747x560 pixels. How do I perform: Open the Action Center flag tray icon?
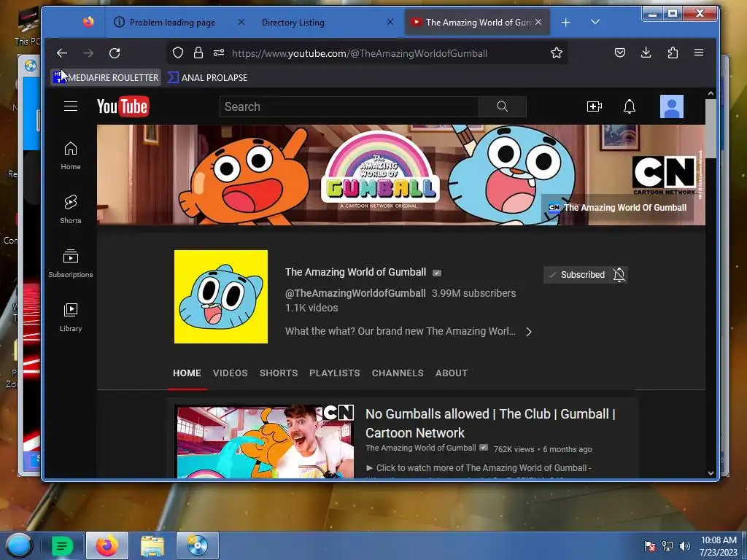point(650,546)
